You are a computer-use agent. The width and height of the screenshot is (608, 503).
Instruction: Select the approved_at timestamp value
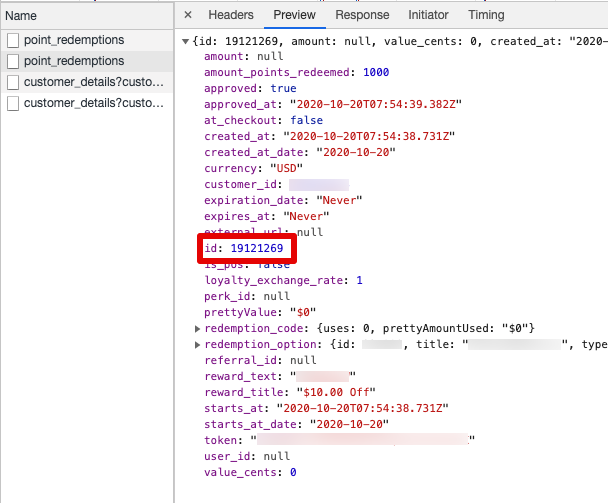pos(376,104)
